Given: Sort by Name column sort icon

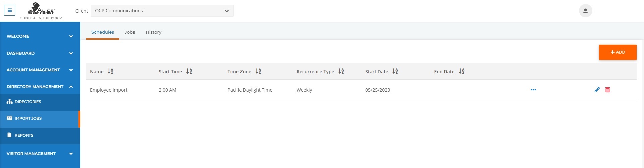Looking at the screenshot, I should [110, 71].
